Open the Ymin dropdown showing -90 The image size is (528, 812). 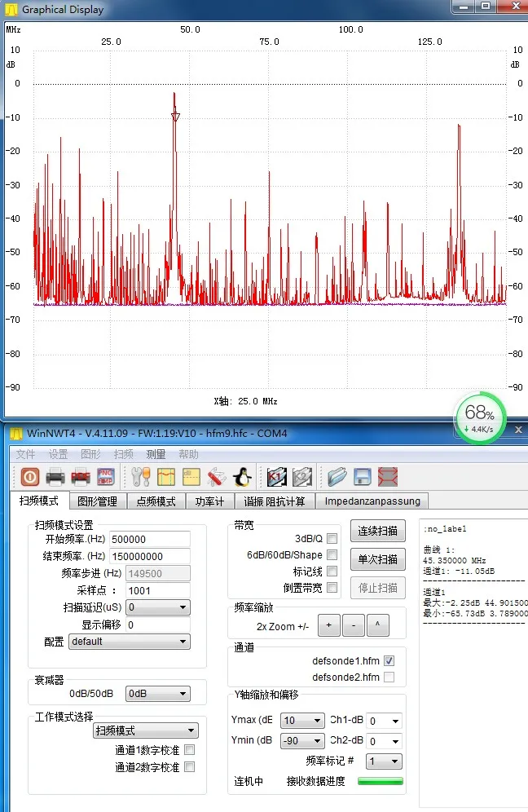302,740
